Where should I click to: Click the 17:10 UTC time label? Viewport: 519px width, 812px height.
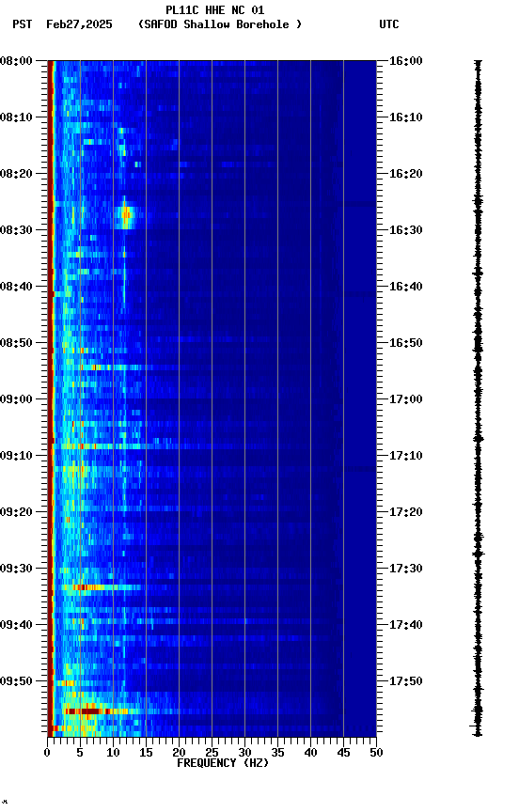[406, 456]
